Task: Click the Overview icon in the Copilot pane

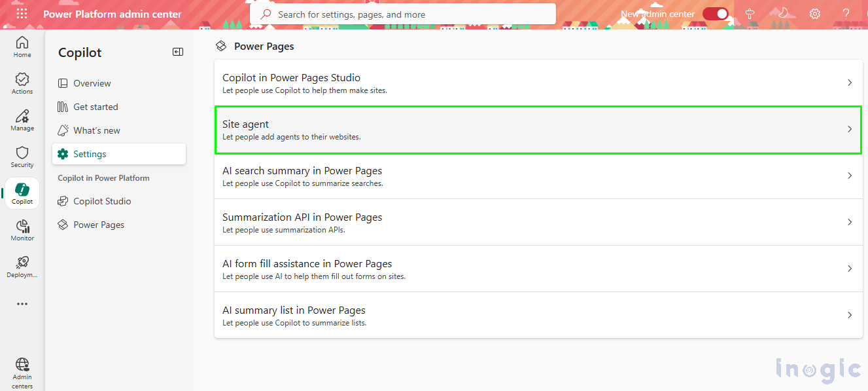Action: [63, 83]
